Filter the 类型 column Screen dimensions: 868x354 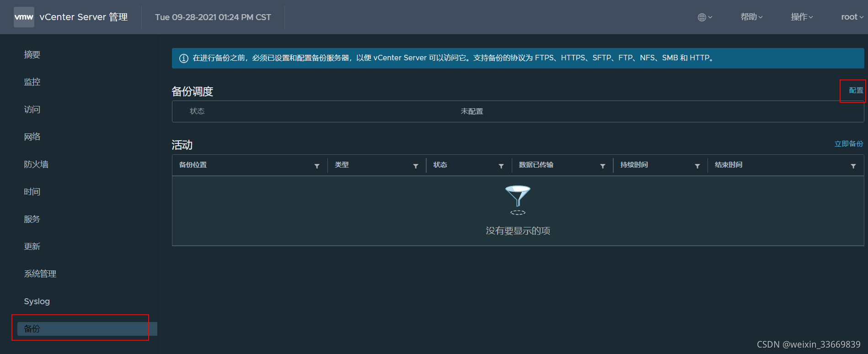(x=416, y=166)
